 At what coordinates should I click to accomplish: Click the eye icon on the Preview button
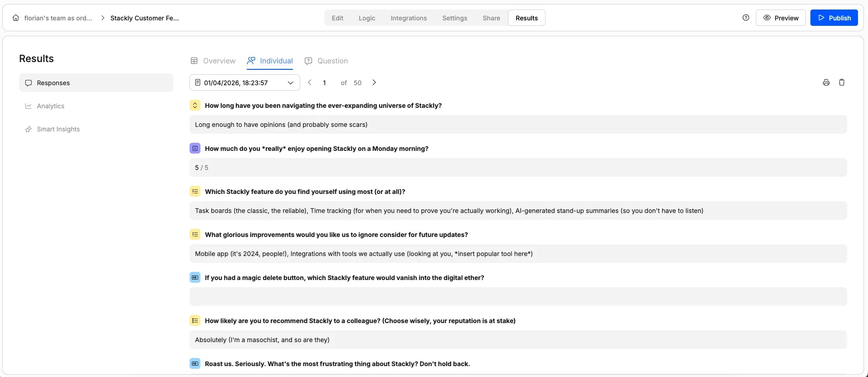tap(767, 18)
